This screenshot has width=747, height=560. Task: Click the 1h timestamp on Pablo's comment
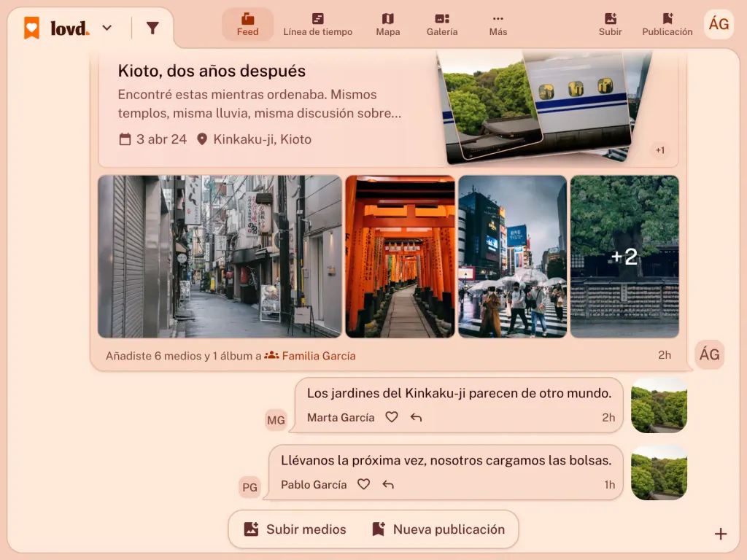pyautogui.click(x=609, y=485)
